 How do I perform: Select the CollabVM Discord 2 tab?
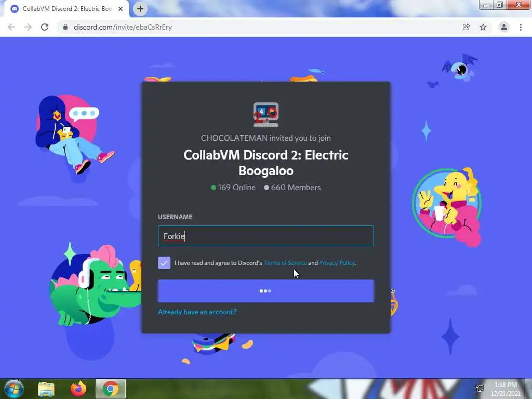point(66,9)
